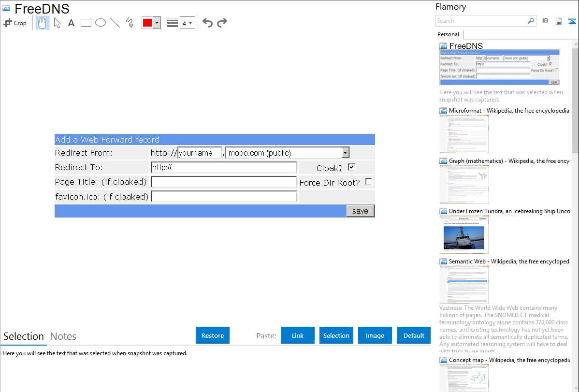The height and width of the screenshot is (392, 579).
Task: Switch to the Notes tab
Action: coord(63,336)
